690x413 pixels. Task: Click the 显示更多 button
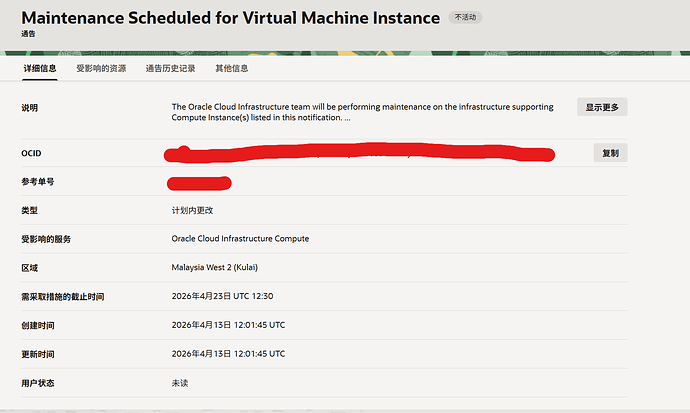pyautogui.click(x=602, y=107)
